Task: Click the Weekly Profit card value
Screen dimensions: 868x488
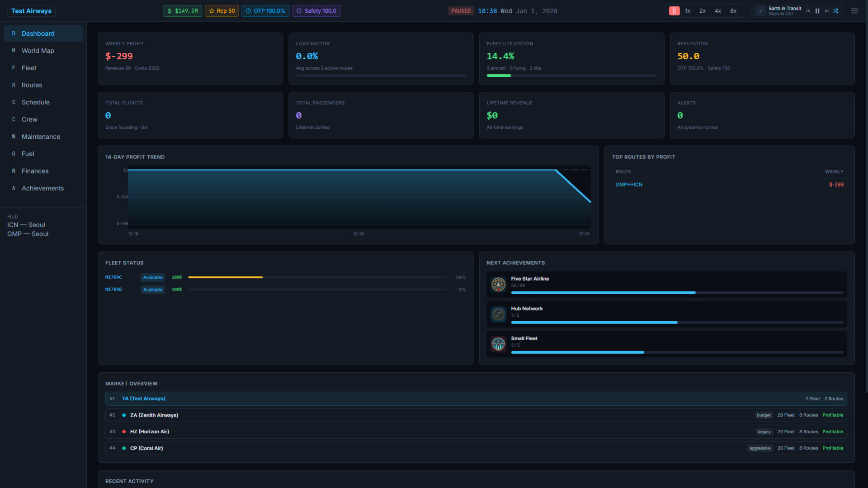Action: [119, 56]
